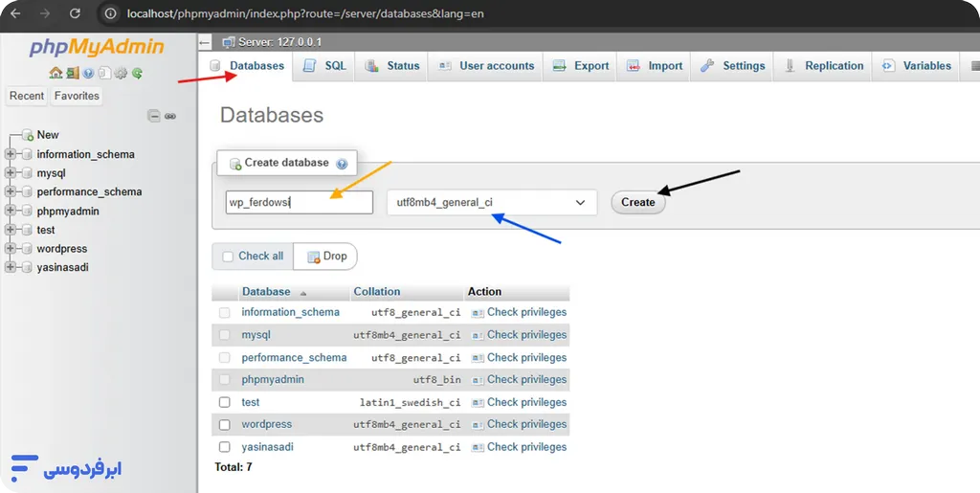
Task: Open navigation settings gear icon
Action: [121, 73]
